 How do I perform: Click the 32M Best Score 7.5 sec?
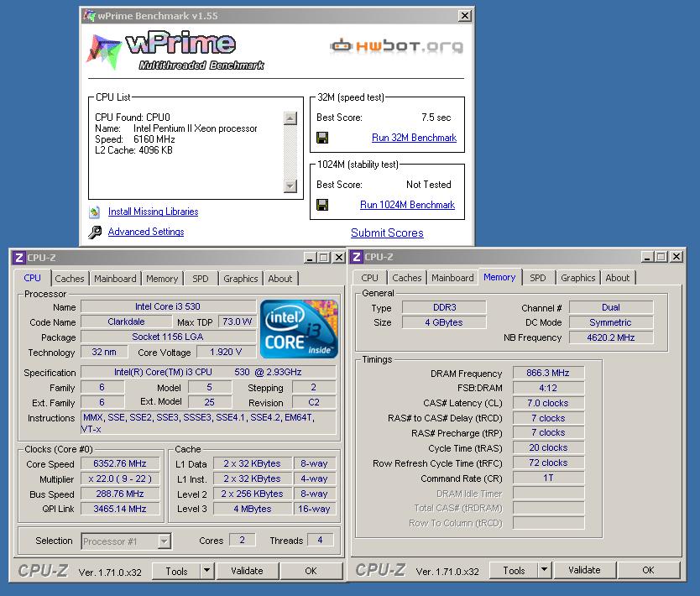point(436,118)
